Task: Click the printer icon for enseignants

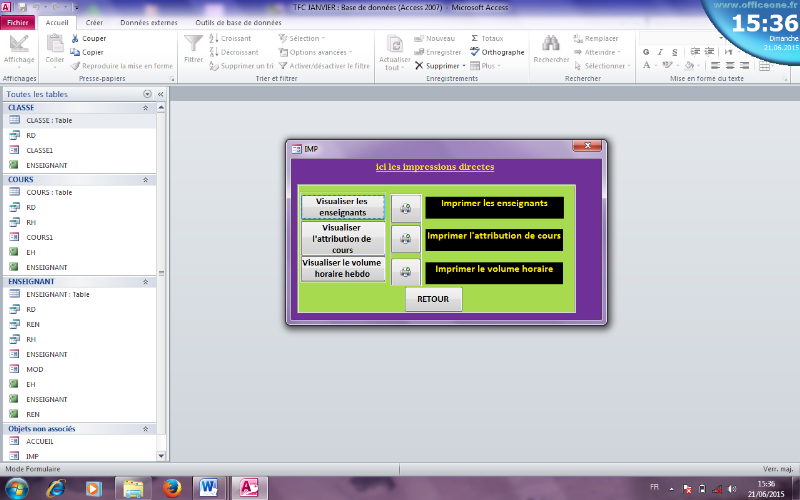Action: tap(405, 208)
